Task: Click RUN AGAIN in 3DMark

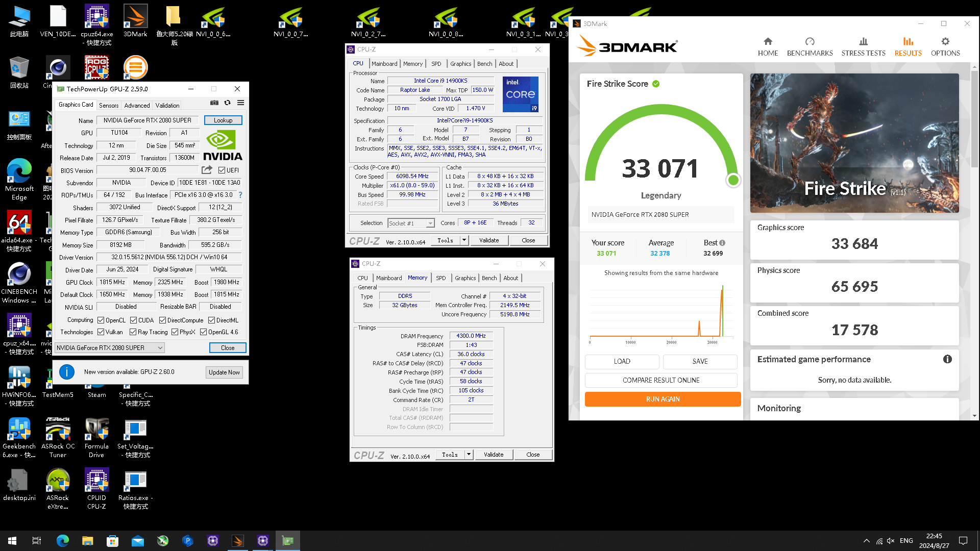Action: (x=663, y=399)
